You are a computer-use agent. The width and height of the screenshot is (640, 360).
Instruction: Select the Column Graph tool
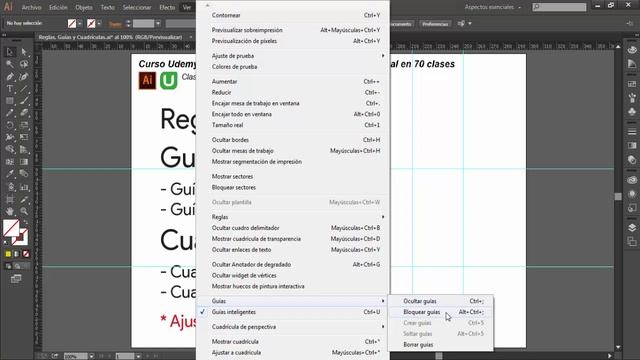[24, 187]
